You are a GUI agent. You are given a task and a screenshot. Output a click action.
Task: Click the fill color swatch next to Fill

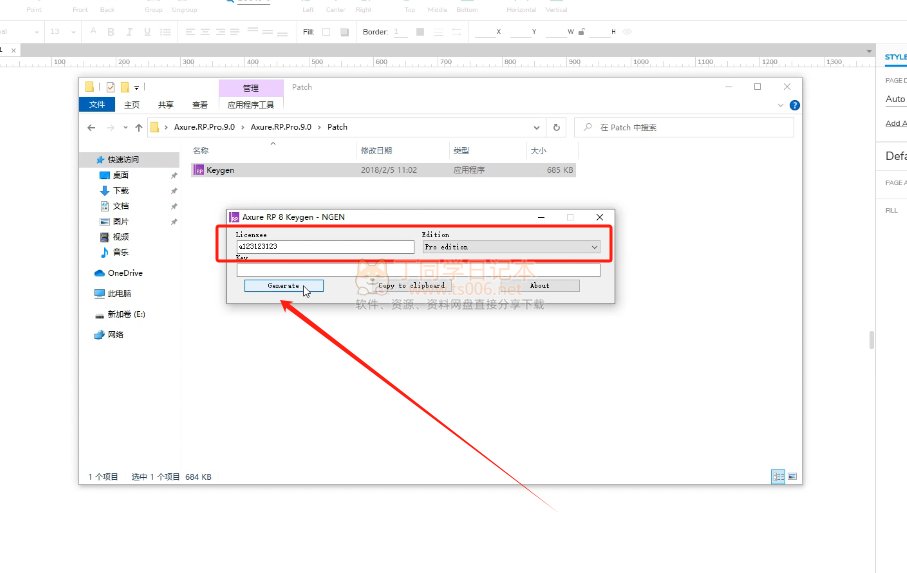click(x=326, y=32)
